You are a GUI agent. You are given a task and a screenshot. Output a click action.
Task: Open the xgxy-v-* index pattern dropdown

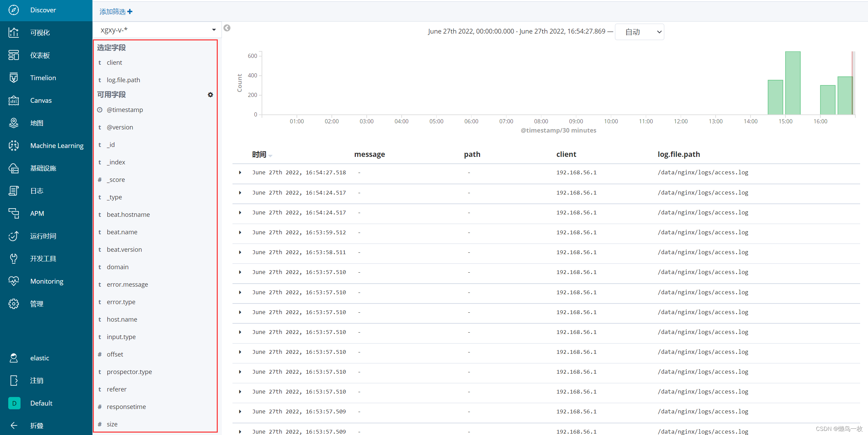coord(214,30)
